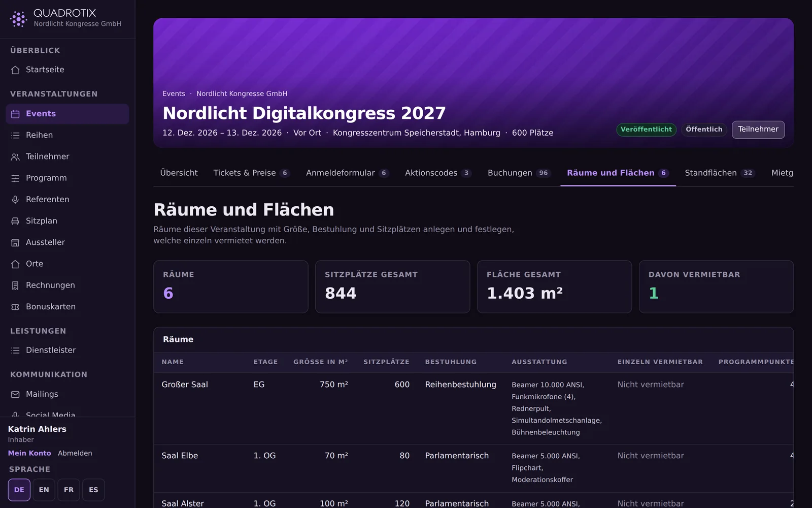This screenshot has height=508, width=812.
Task: Click the Teilnehmer button in header
Action: tap(758, 130)
